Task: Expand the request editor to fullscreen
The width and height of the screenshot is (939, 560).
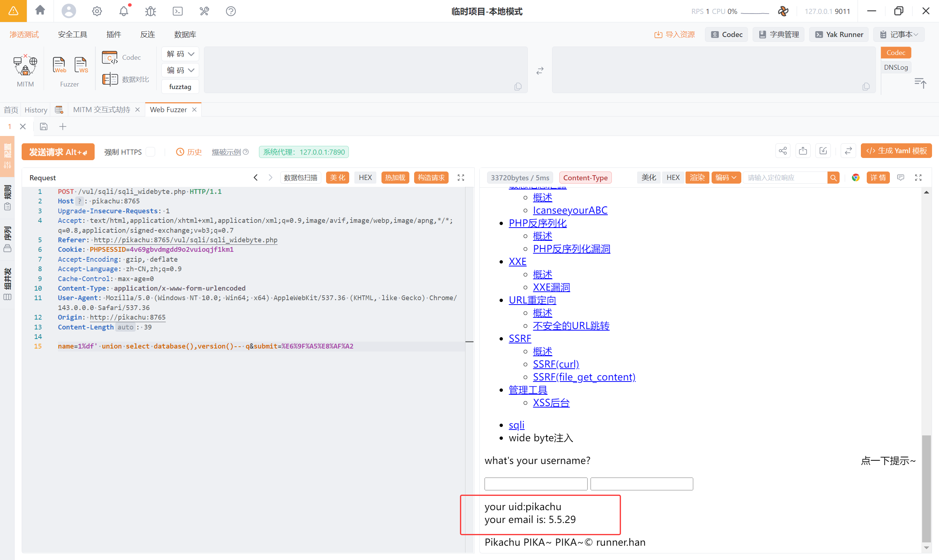Action: click(x=461, y=177)
